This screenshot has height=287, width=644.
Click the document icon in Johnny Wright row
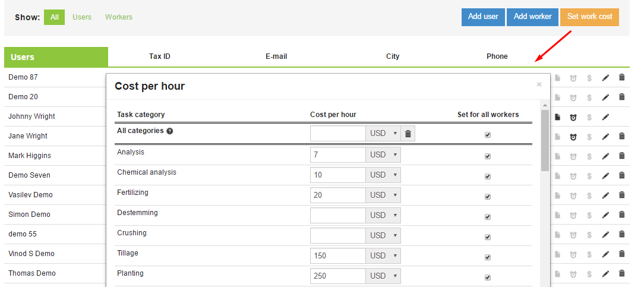tap(557, 117)
